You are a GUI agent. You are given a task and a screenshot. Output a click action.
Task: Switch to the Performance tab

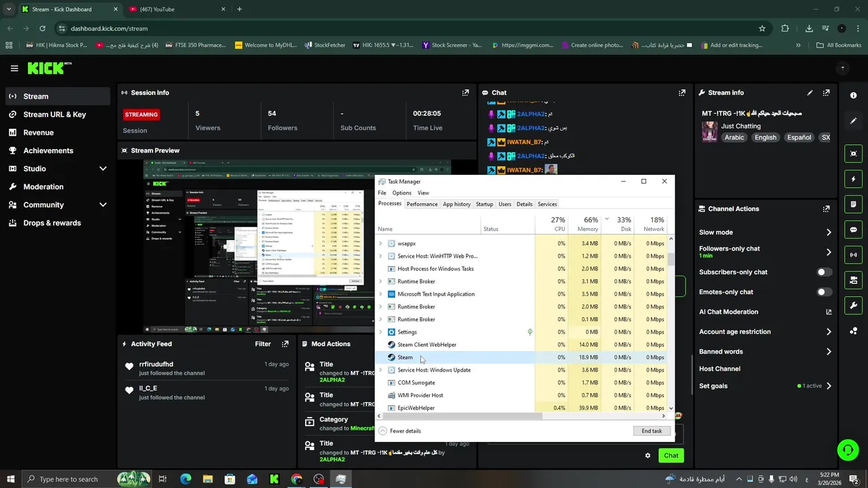422,204
